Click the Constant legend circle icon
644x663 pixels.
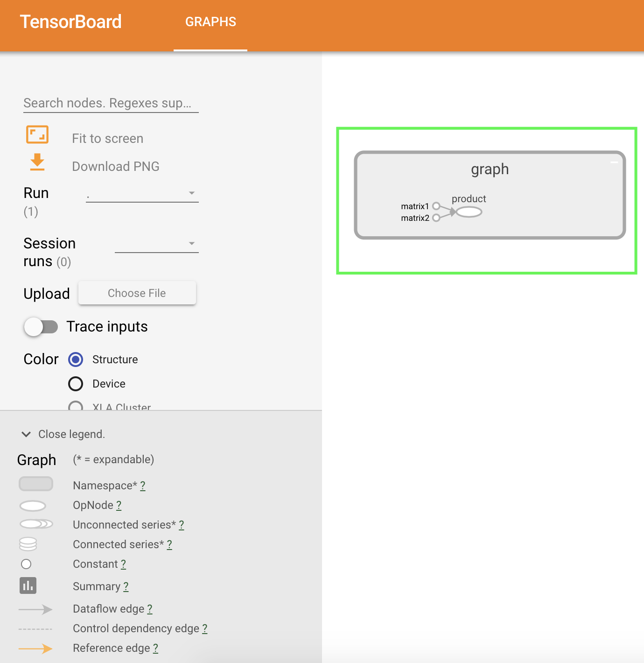click(x=26, y=564)
